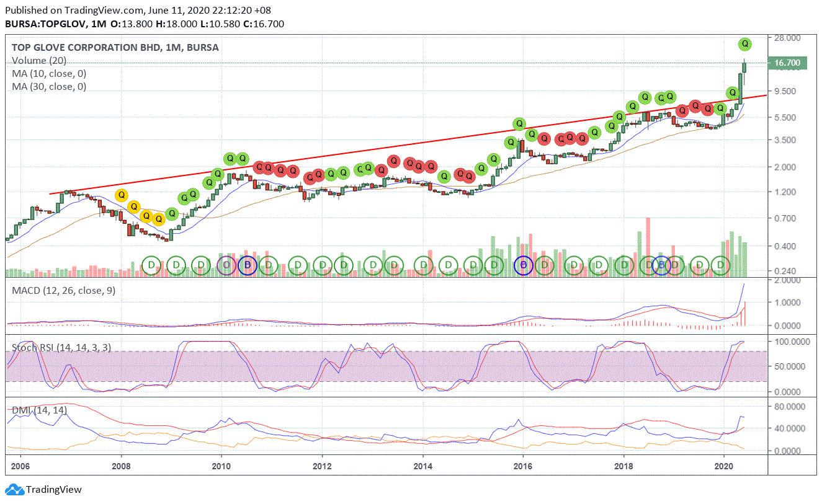The height and width of the screenshot is (504, 822).
Task: Click the highest yellow Q marker
Action: click(122, 196)
